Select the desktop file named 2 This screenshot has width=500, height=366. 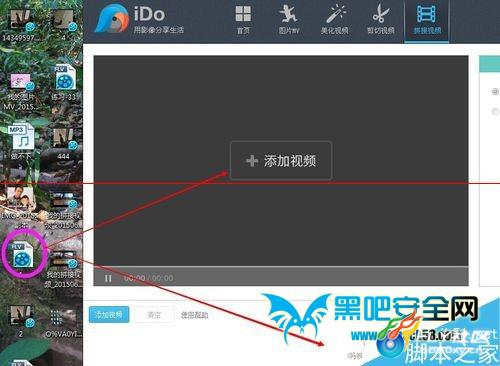[x=21, y=320]
